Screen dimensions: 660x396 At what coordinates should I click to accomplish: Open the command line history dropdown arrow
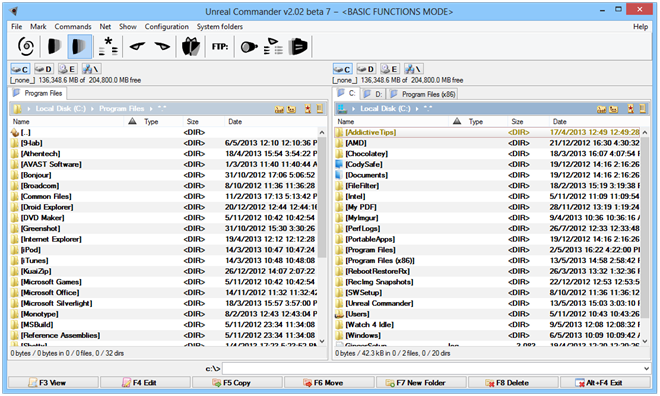tap(646, 369)
